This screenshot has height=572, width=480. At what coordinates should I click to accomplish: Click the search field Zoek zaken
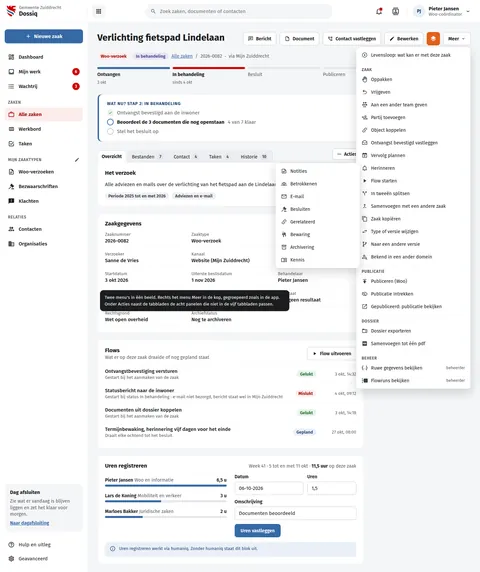pyautogui.click(x=239, y=11)
